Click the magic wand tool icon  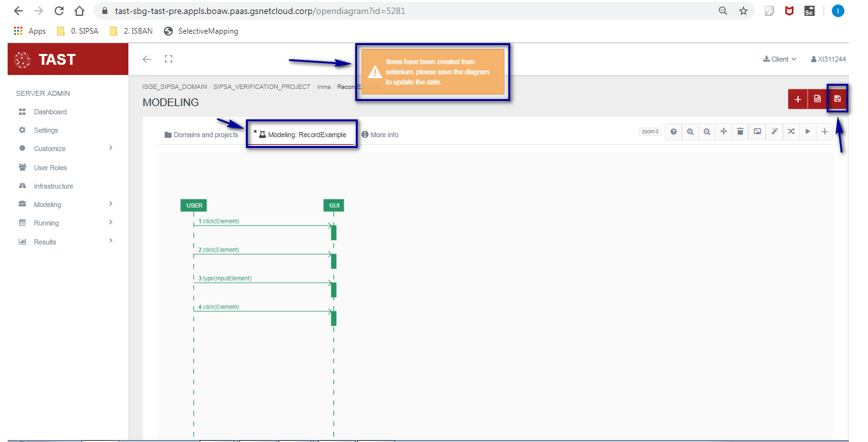[775, 132]
